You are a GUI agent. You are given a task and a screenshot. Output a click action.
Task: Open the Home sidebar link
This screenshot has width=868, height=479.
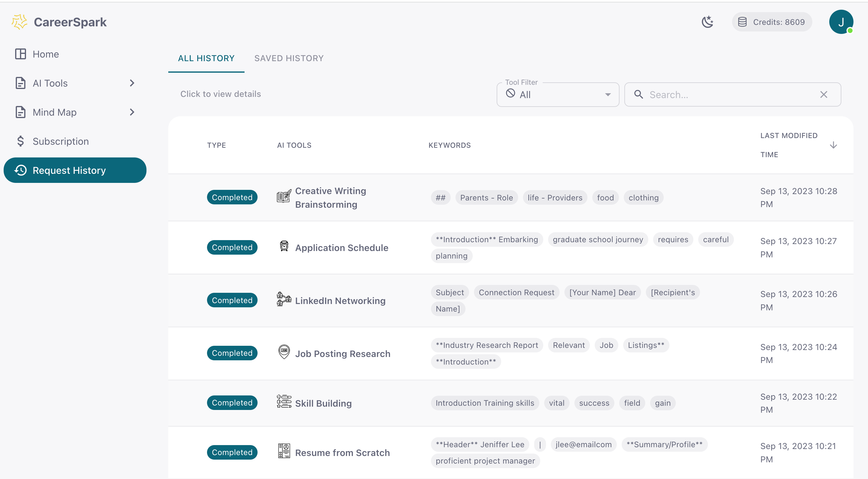click(x=45, y=54)
